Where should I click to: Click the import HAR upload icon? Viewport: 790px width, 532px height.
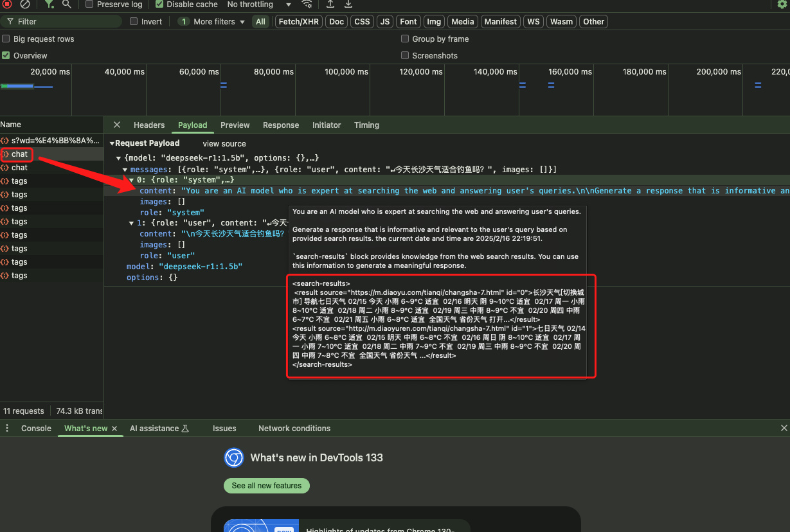330,4
